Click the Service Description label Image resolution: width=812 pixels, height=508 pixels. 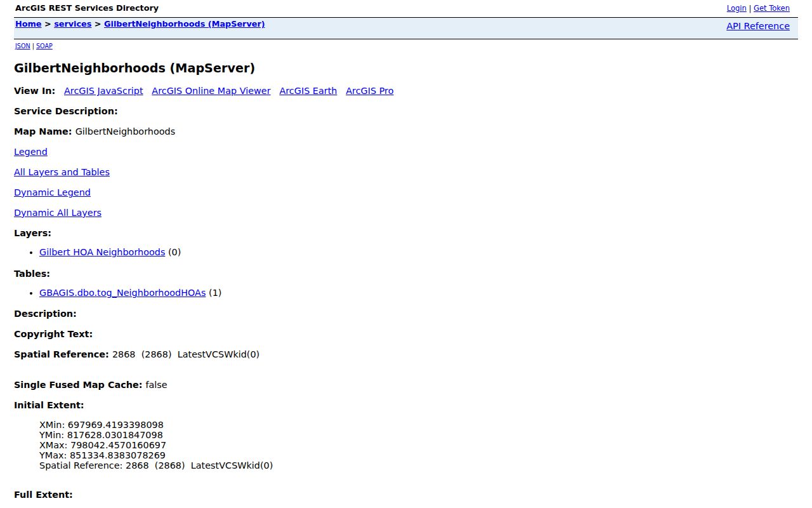[66, 111]
